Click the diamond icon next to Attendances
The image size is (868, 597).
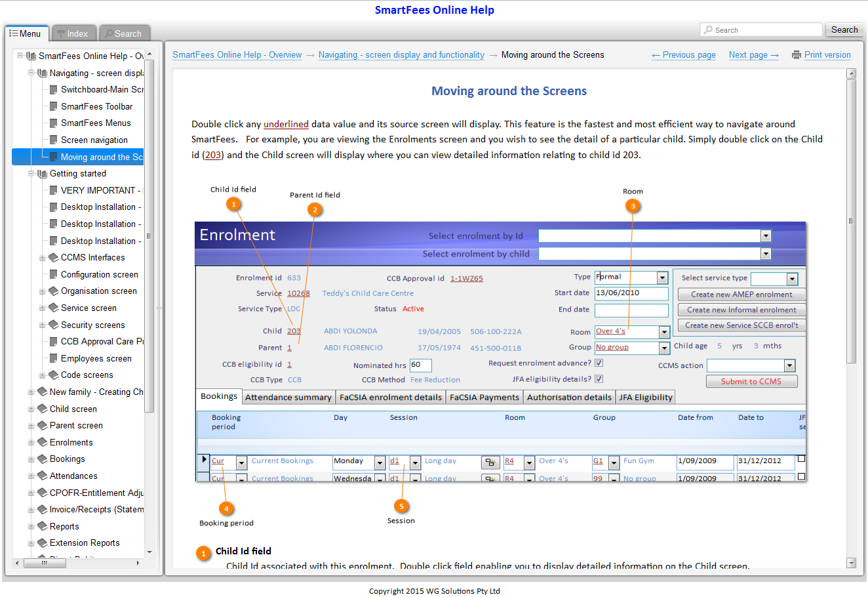coord(43,476)
